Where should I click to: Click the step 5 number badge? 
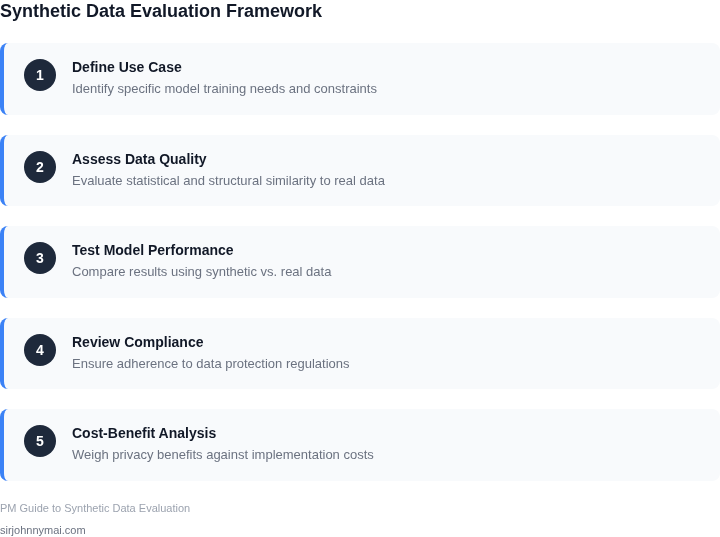[40, 441]
